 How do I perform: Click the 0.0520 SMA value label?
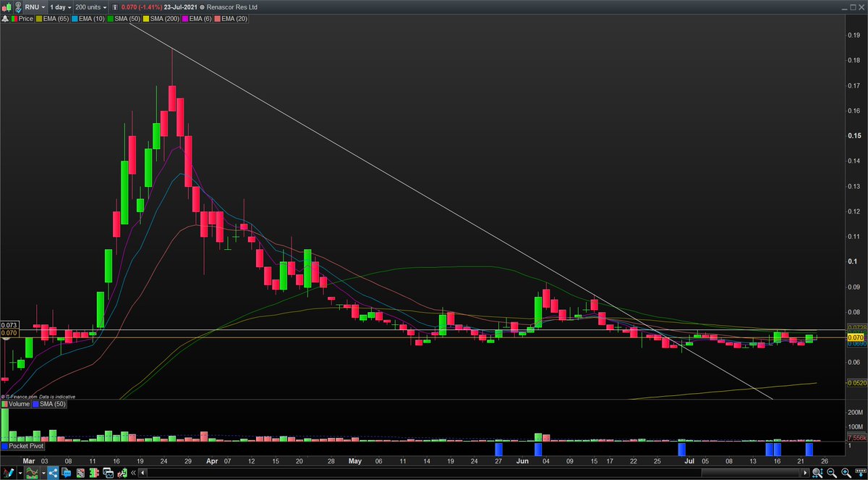[x=856, y=382]
